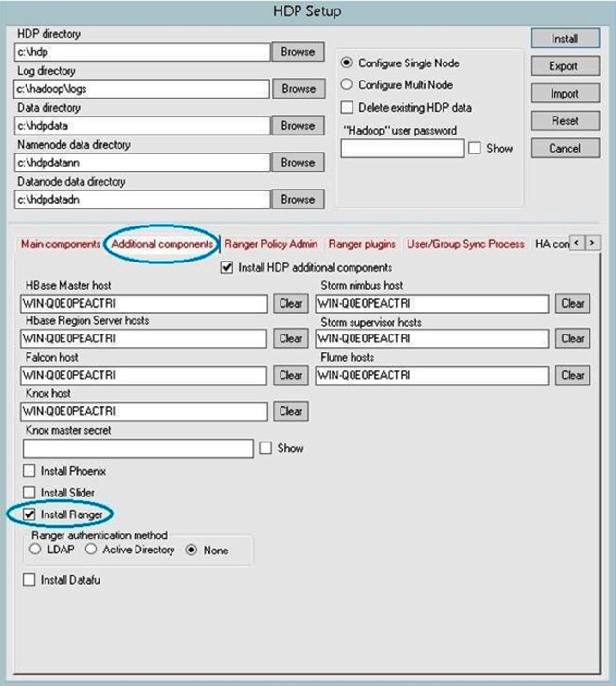Browse for Namenode data directory
Image resolution: width=616 pixels, height=686 pixels.
point(298,162)
